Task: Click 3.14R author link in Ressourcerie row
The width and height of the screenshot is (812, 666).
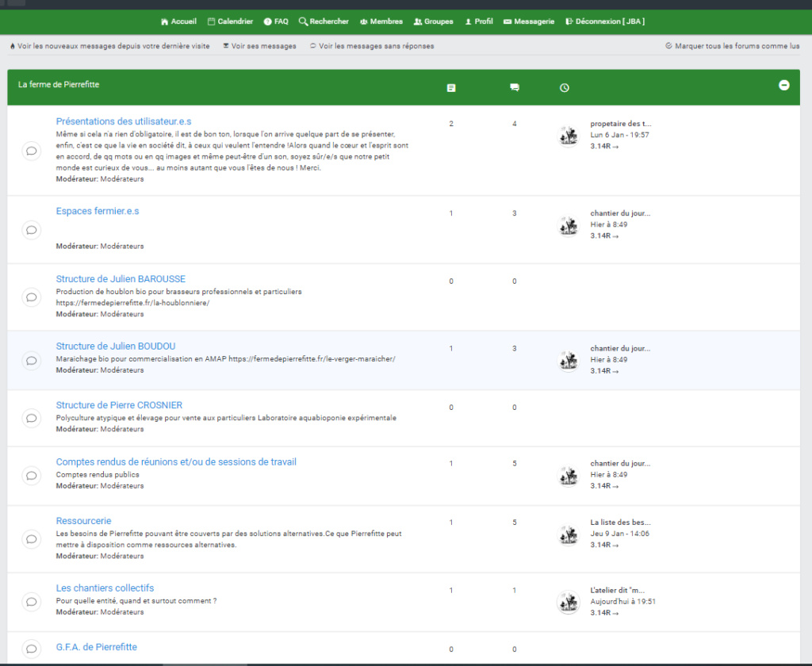Action: click(600, 545)
